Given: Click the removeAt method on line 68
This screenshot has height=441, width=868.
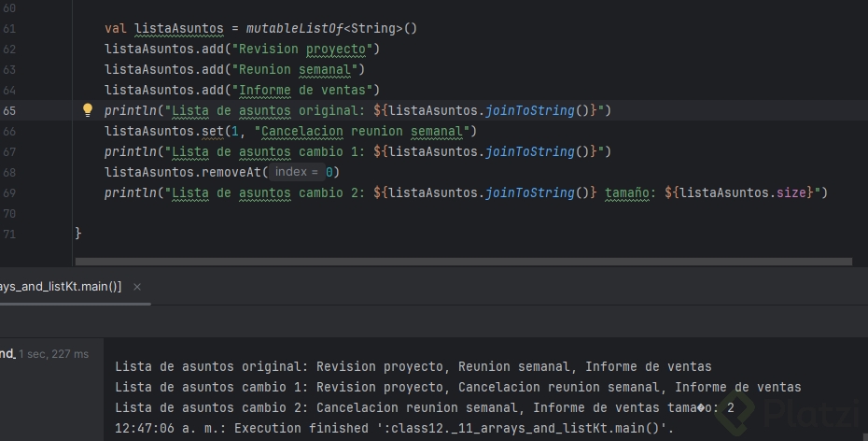Looking at the screenshot, I should pyautogui.click(x=228, y=172).
